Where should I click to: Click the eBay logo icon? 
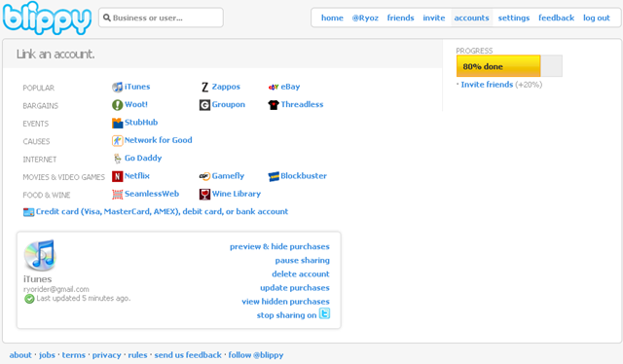pos(274,87)
